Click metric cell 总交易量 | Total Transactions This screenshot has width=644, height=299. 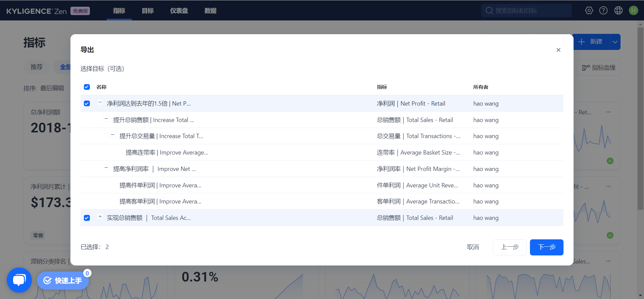418,136
